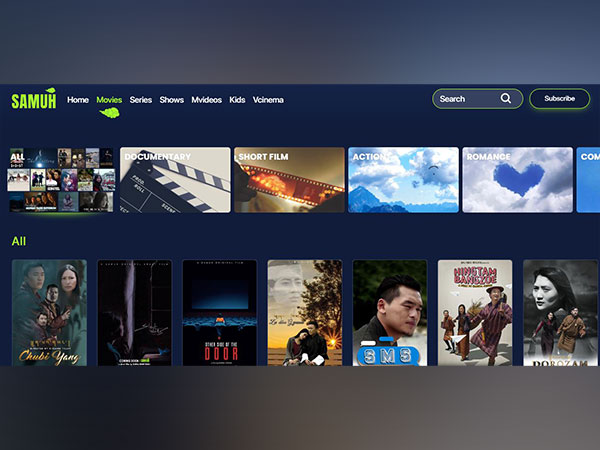Viewport: 600px width, 450px height.
Task: Select the Movies menu item
Action: [109, 100]
